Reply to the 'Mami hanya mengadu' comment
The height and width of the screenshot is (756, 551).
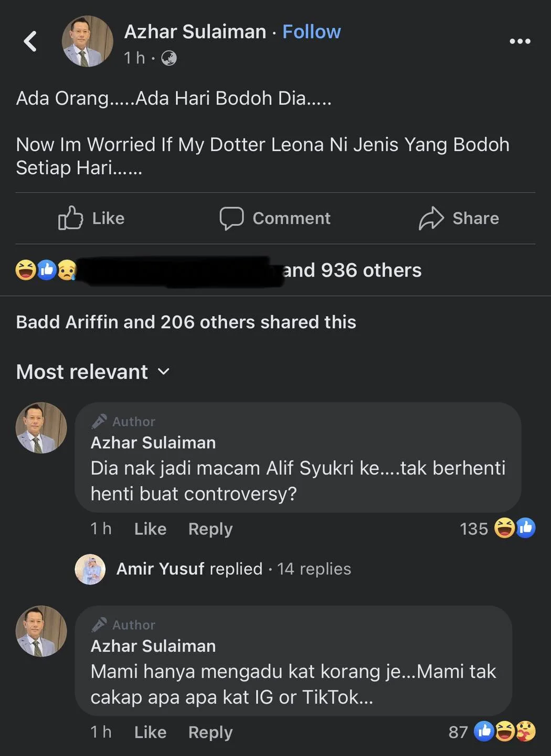click(210, 732)
